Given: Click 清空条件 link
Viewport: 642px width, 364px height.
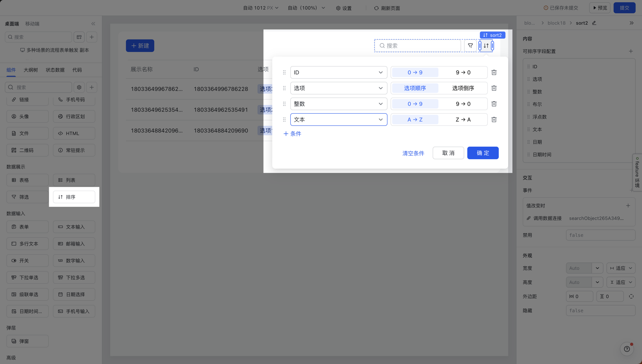Looking at the screenshot, I should coord(413,153).
